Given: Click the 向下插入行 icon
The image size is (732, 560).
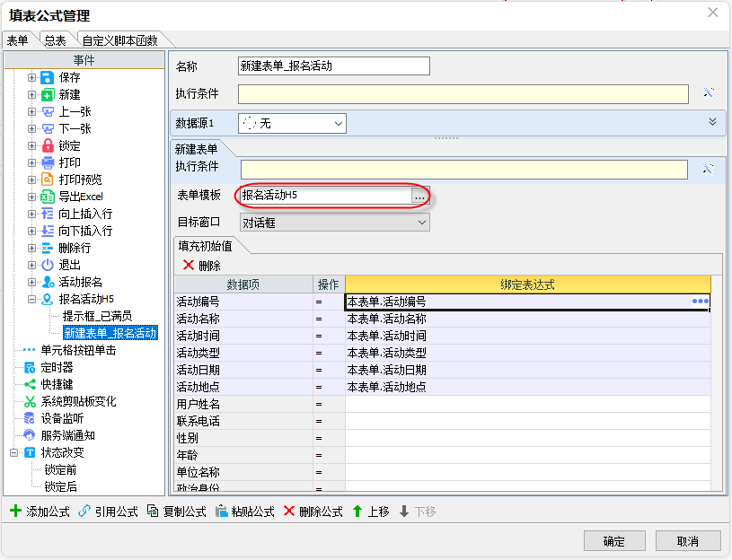Looking at the screenshot, I should click(x=47, y=231).
